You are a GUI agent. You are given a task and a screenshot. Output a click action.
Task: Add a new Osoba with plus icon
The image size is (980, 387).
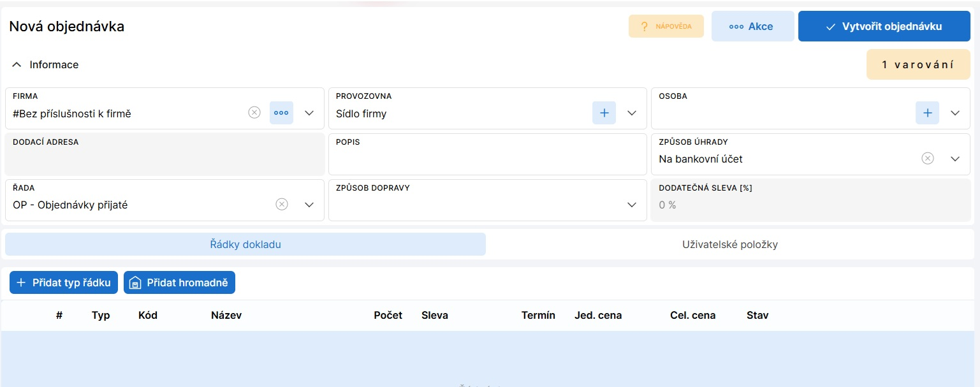click(x=927, y=113)
